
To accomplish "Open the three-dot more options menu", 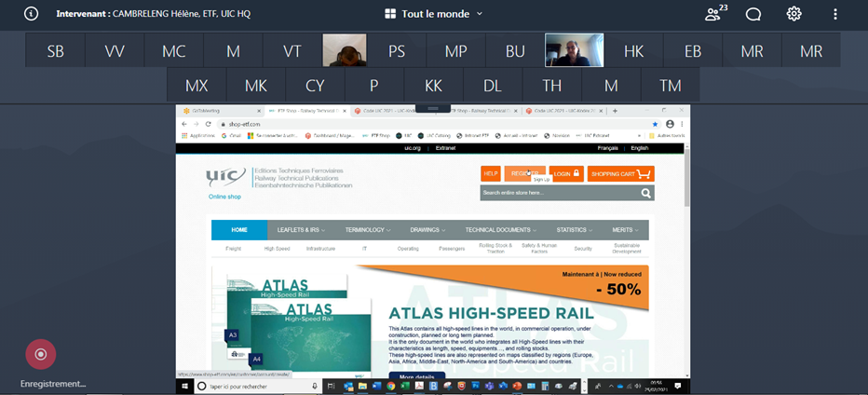I will click(x=835, y=14).
